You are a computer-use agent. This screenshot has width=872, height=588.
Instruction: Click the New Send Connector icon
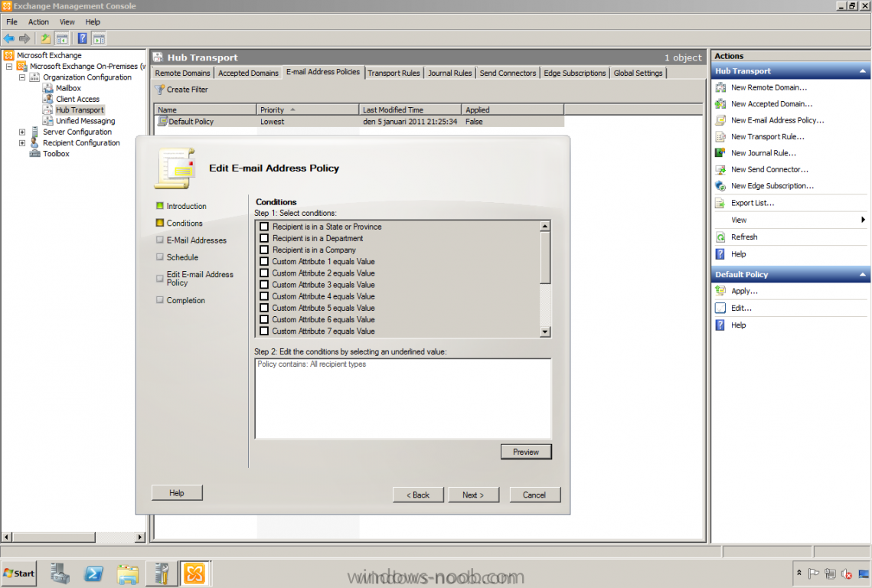(x=720, y=170)
